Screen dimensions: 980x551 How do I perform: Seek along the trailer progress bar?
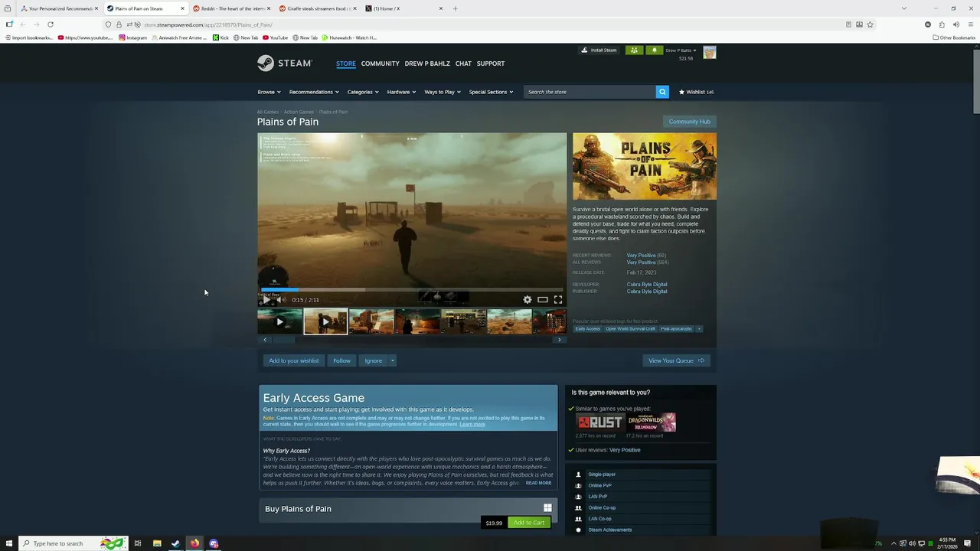pyautogui.click(x=412, y=290)
